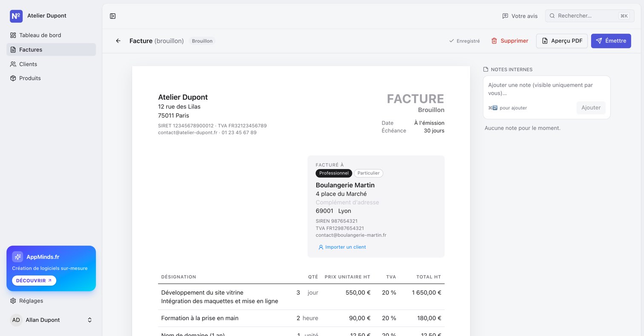Click the TVA FR12987654321 text
Image resolution: width=644 pixels, height=336 pixels.
coord(339,228)
